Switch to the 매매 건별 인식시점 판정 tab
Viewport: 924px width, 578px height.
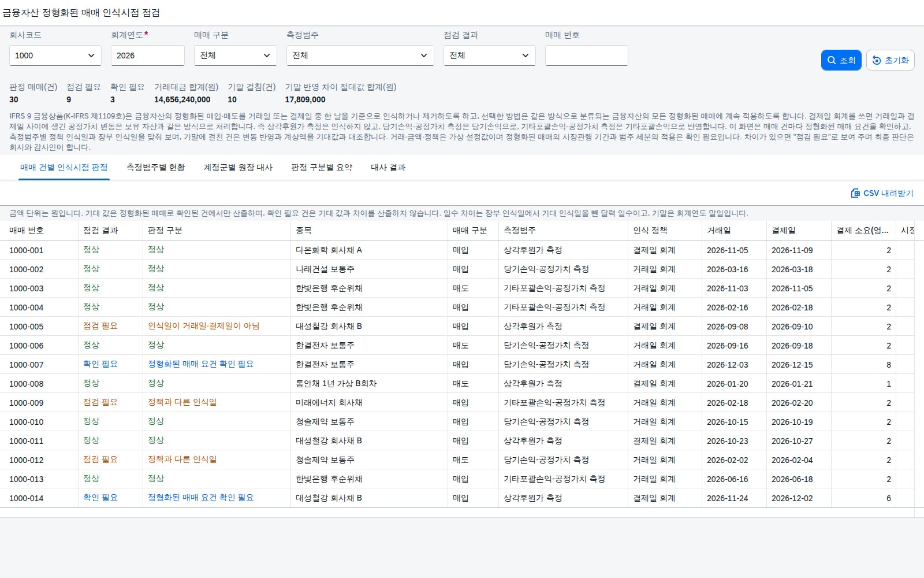coord(64,168)
